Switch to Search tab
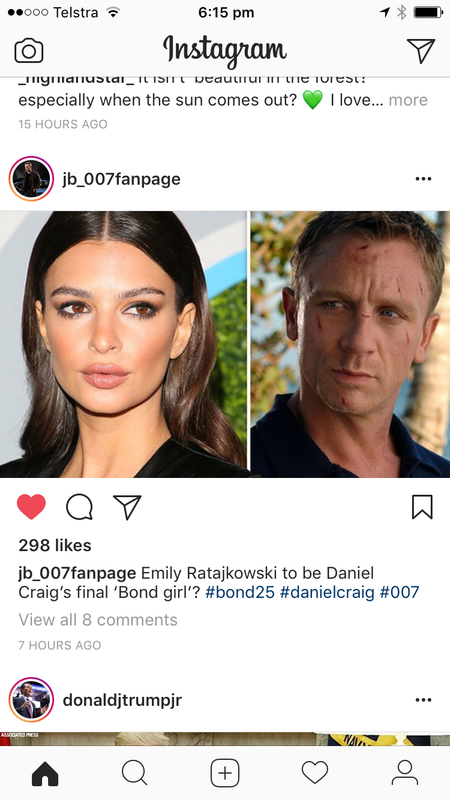 tap(135, 773)
